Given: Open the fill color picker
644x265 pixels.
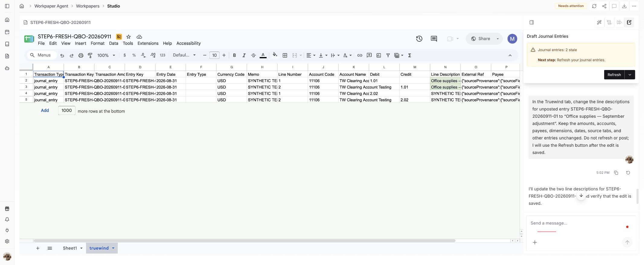Looking at the screenshot, I should click(x=275, y=55).
